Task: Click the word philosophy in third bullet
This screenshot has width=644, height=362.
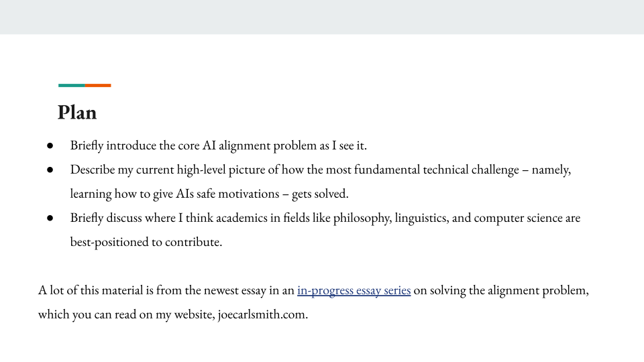Action: coord(362,218)
